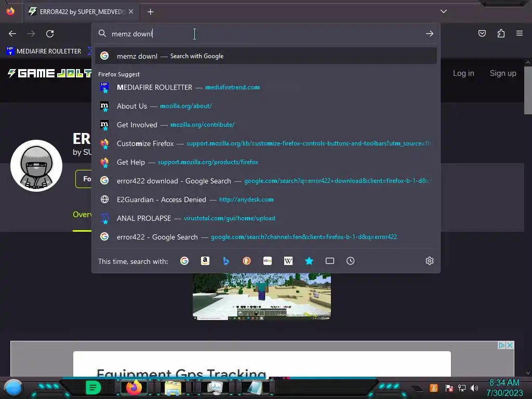Choose Get Involved mozilla.org suggestion
The image size is (532, 399).
click(266, 125)
